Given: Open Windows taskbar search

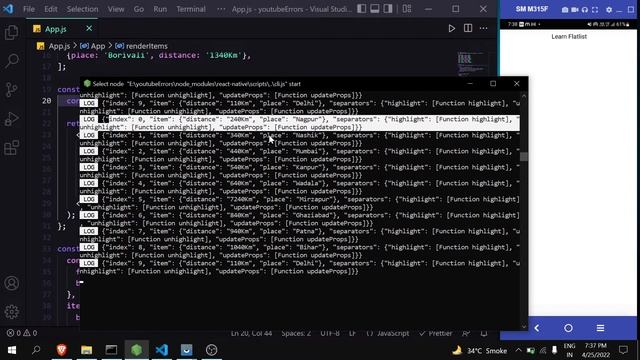Looking at the screenshot, I should click(36, 350).
